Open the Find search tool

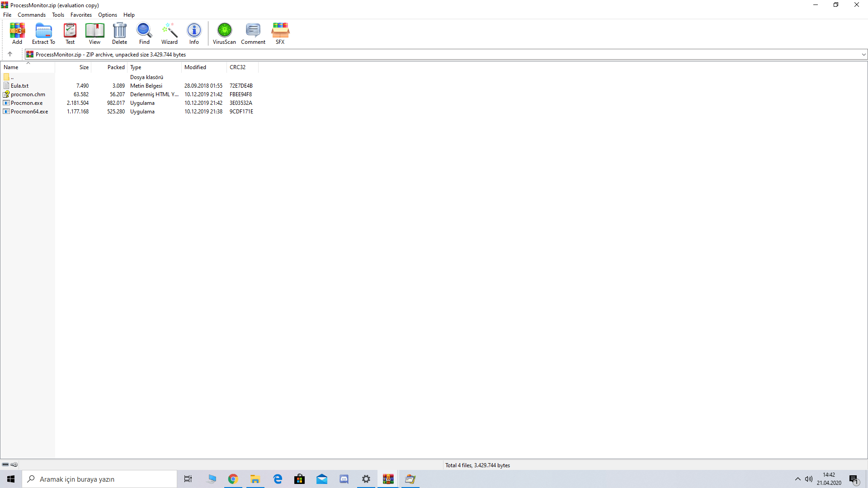coord(144,33)
